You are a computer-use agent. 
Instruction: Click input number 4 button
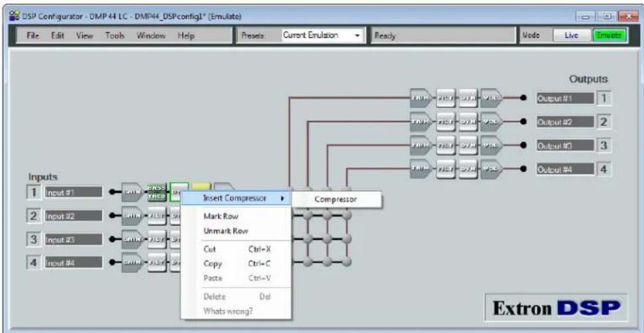(34, 262)
